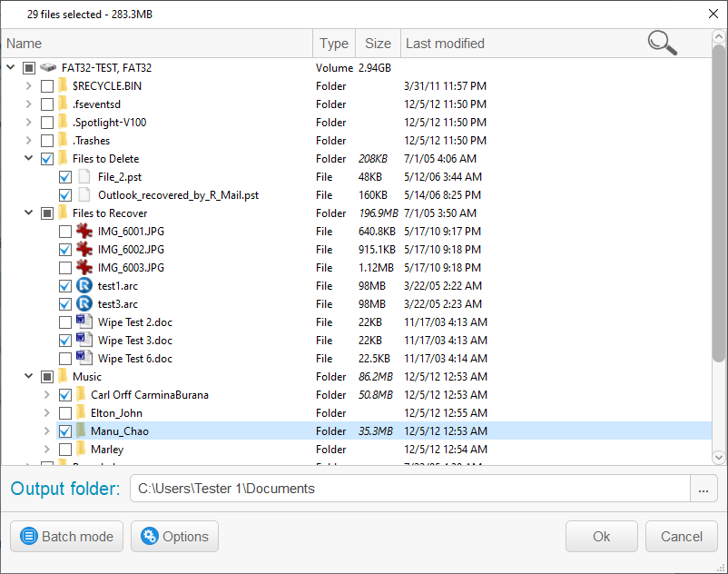Uncheck the Wipe Test 3.doc checkbox
The width and height of the screenshot is (728, 574).
[65, 341]
